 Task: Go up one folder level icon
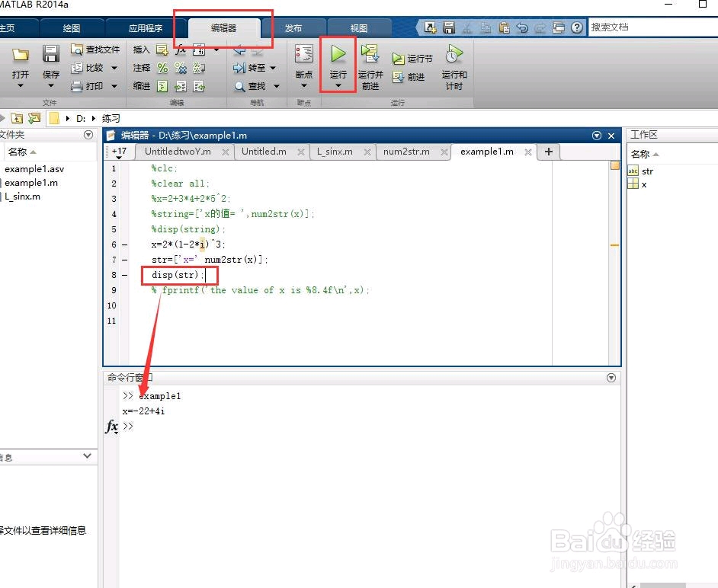(x=17, y=119)
